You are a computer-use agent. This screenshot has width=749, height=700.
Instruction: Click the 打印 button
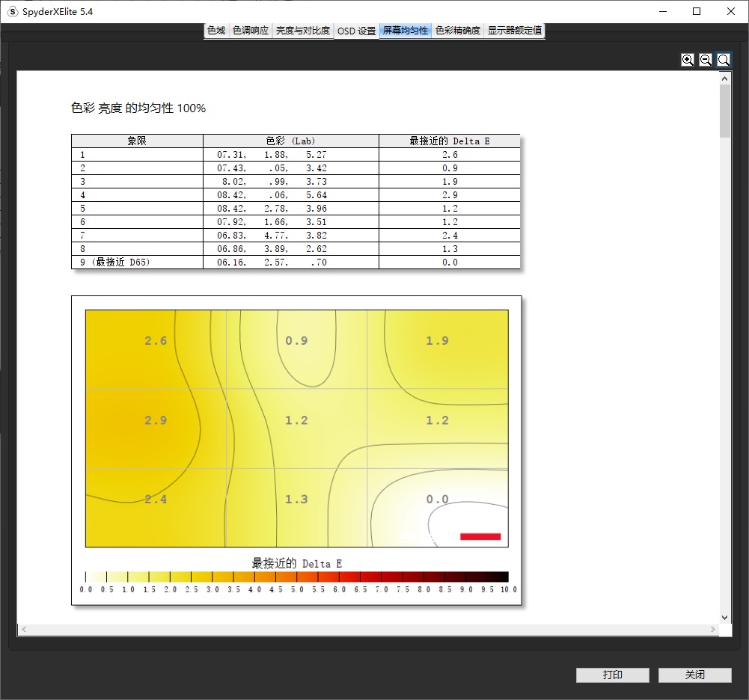(x=612, y=675)
